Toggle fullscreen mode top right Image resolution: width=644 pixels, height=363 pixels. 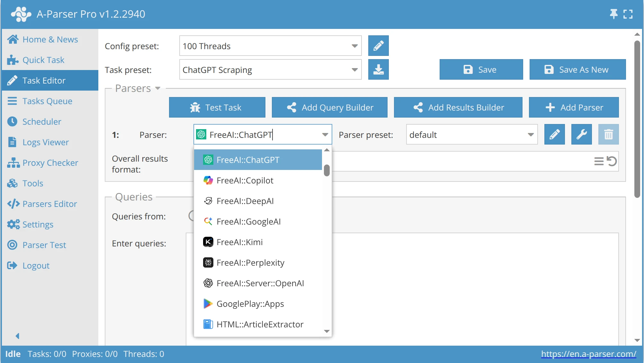click(x=628, y=14)
